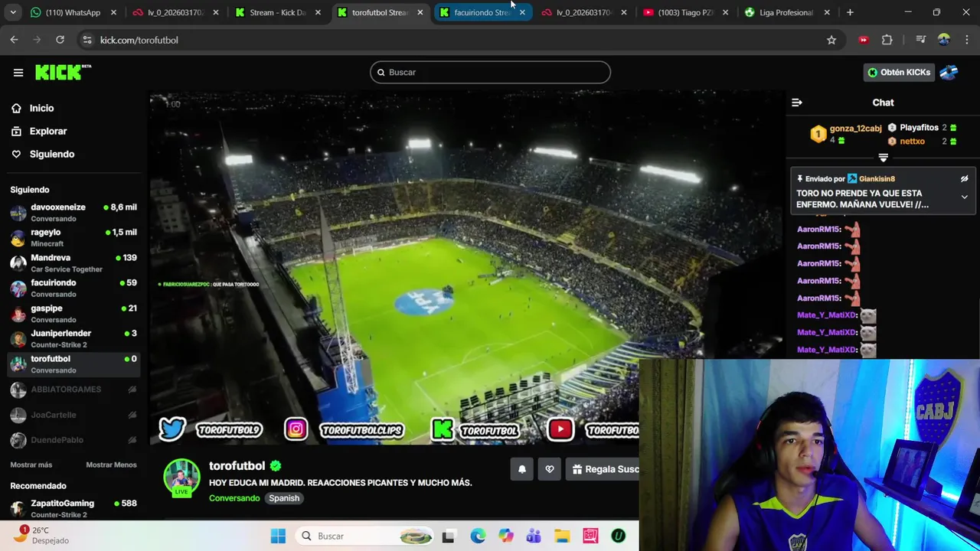The width and height of the screenshot is (980, 551).
Task: Switch to the WhatsApp browser tab
Action: [x=73, y=12]
